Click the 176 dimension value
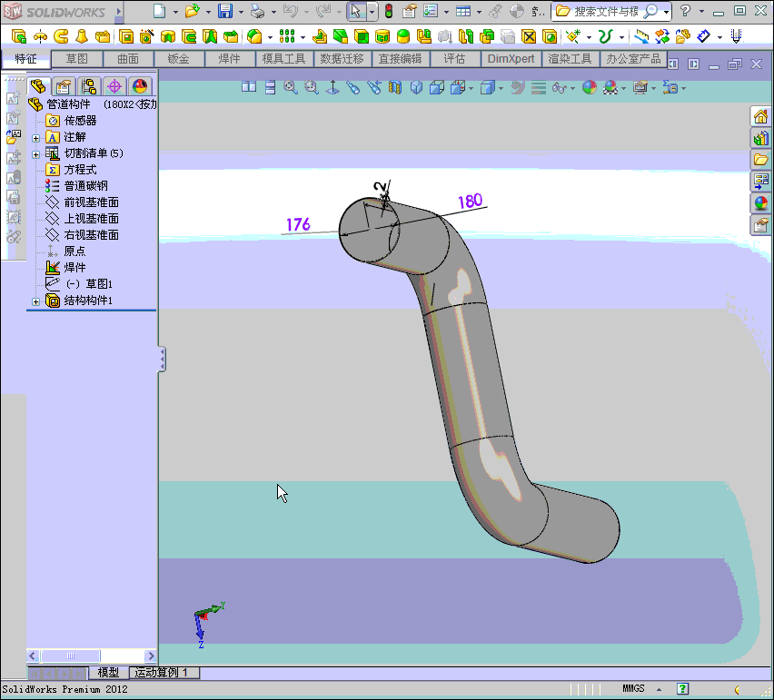The height and width of the screenshot is (700, 774). pos(299,224)
